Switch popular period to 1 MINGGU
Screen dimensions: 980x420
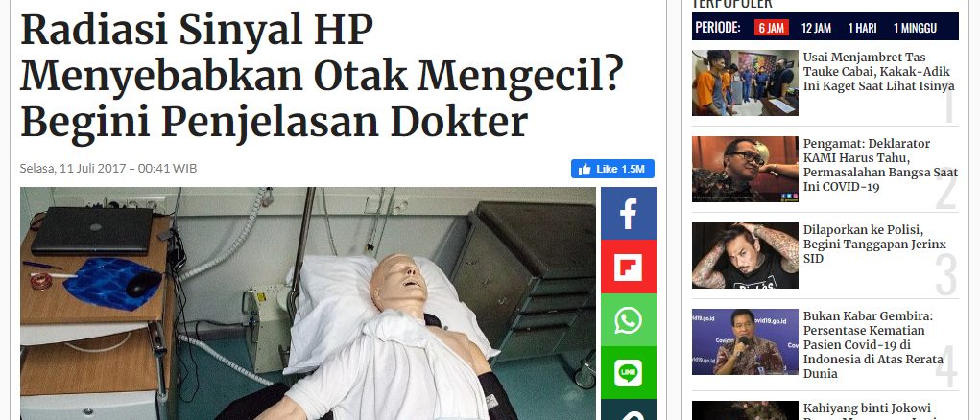[x=915, y=28]
